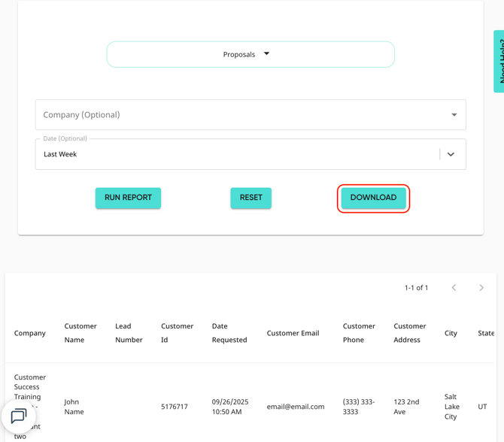Open the chat bubble widget icon
504x442 pixels.
pos(19,416)
